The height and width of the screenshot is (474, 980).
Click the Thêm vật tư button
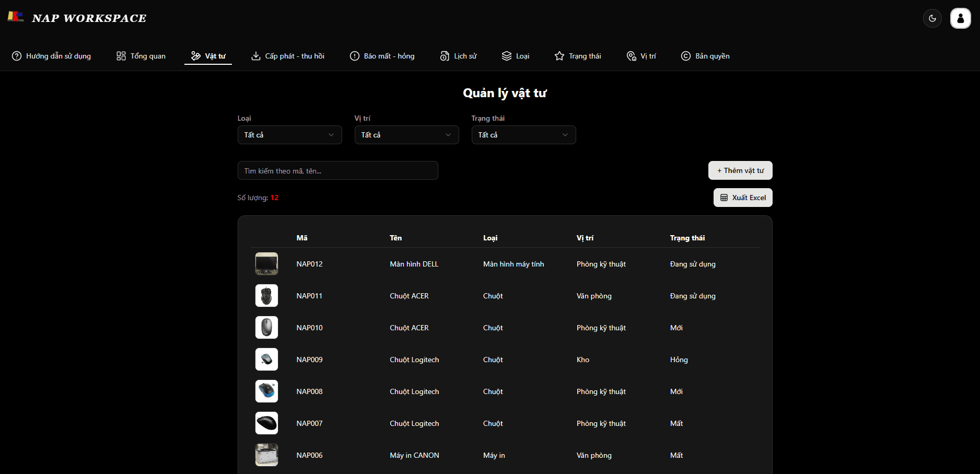740,170
